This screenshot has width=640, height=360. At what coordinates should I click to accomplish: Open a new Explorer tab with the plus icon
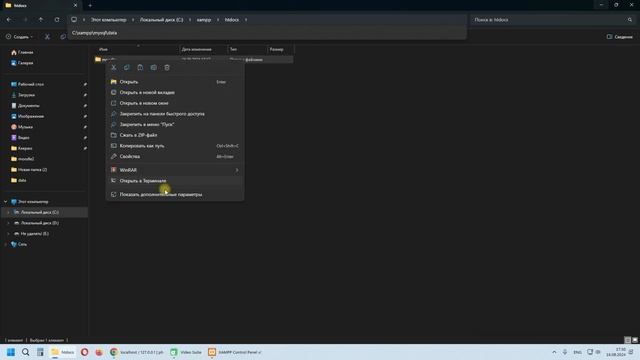coord(90,5)
